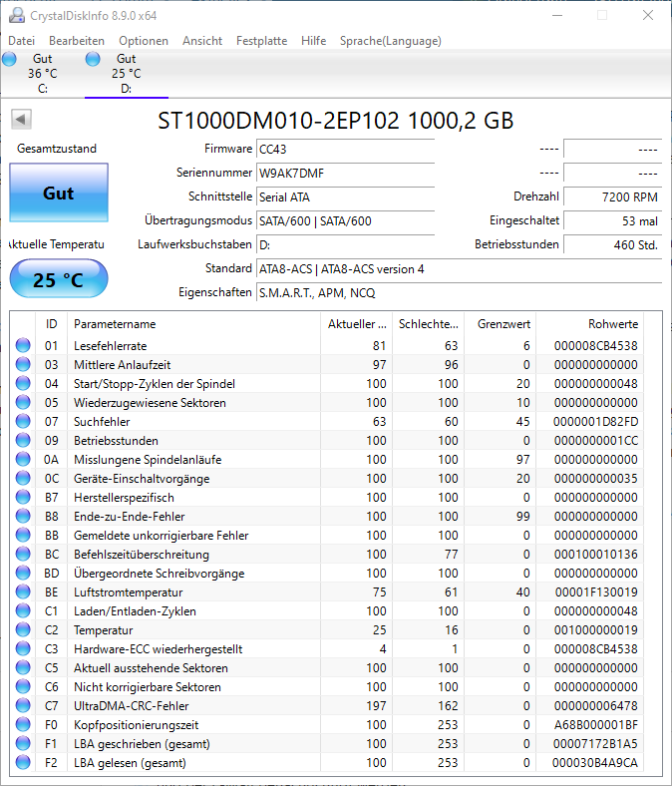Image resolution: width=672 pixels, height=786 pixels.
Task: Click status orb of Laden/Entladen-Zyklen row
Action: click(x=23, y=610)
